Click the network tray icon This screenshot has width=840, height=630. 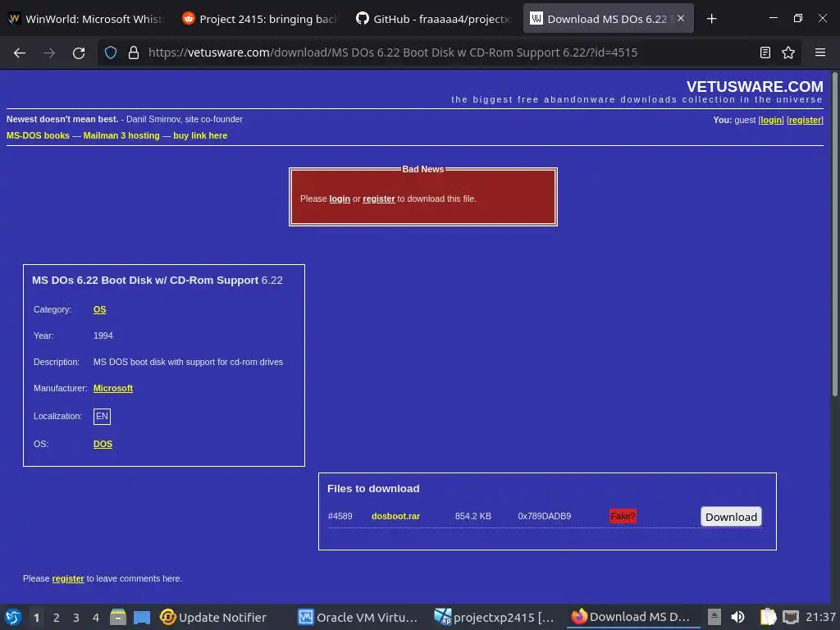click(791, 617)
